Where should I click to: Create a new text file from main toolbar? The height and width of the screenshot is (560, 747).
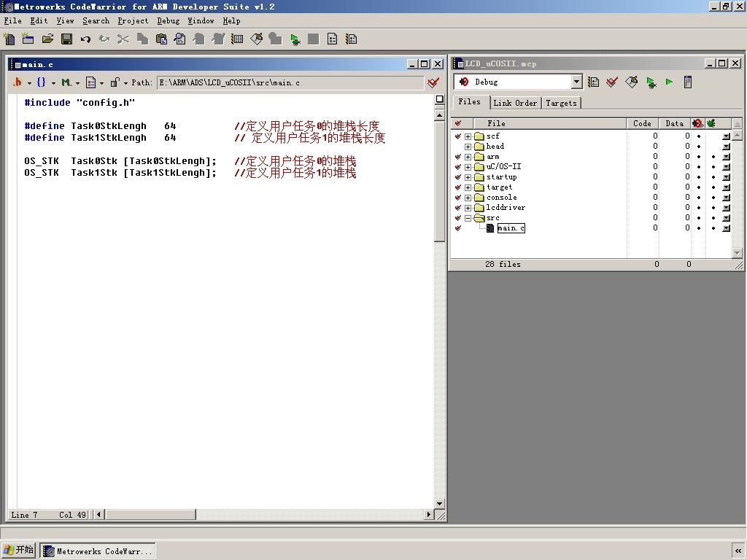(9, 39)
